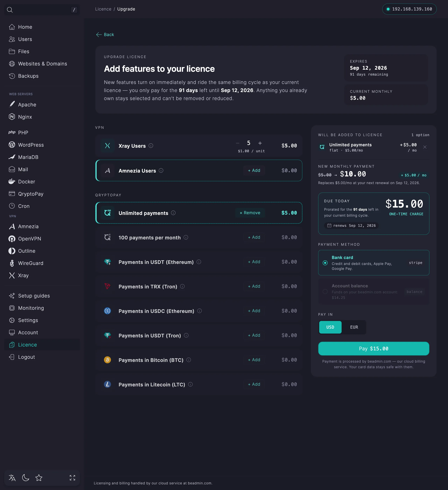Add Payments in Litecoin (LTC)
The width and height of the screenshot is (448, 490).
254,384
